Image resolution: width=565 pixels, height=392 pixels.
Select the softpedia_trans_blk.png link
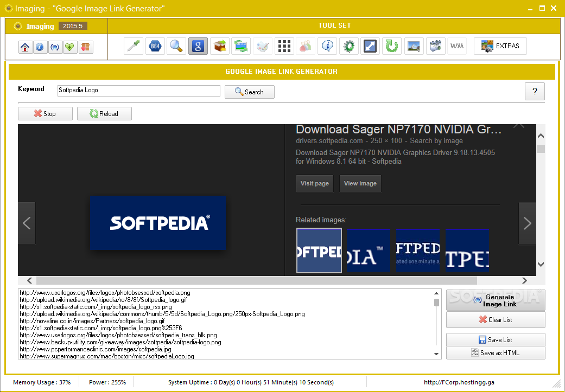(118, 335)
